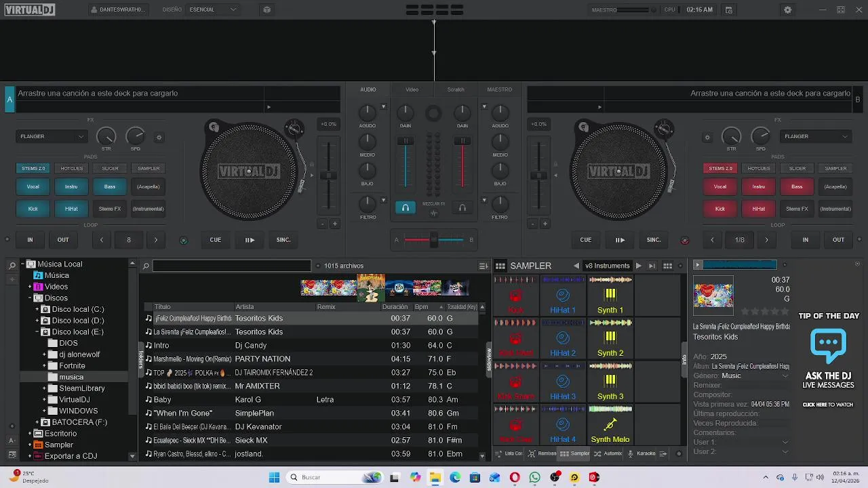Select deck A Slicer pad mode
The image size is (868, 488).
tap(110, 168)
